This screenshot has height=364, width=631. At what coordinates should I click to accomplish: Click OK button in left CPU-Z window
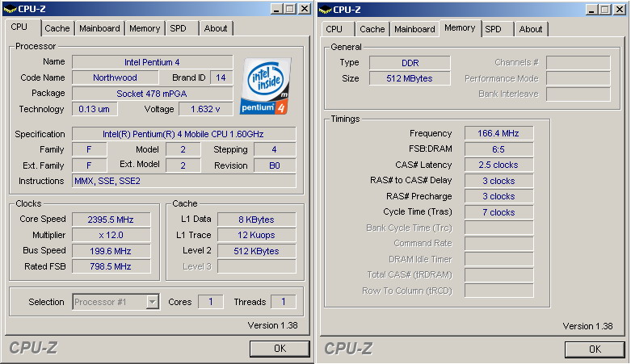tap(280, 349)
